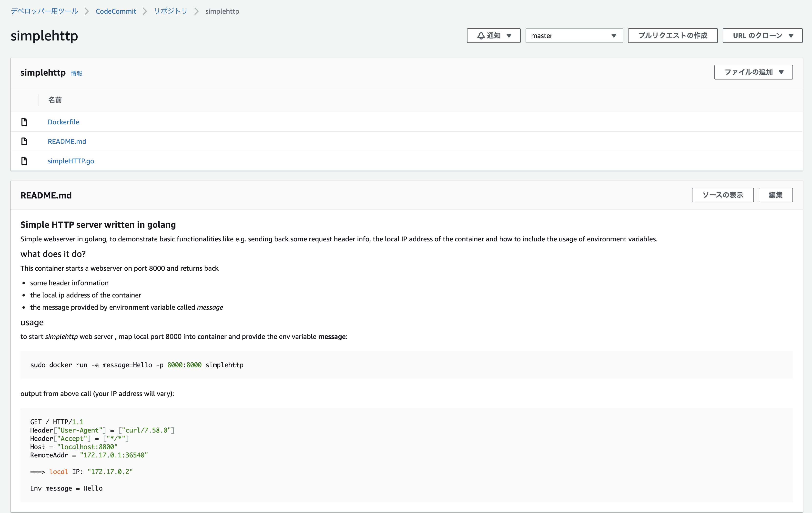Screen dimensions: 812x513
Task: Open the simpleHTTP.go file
Action: (71, 161)
